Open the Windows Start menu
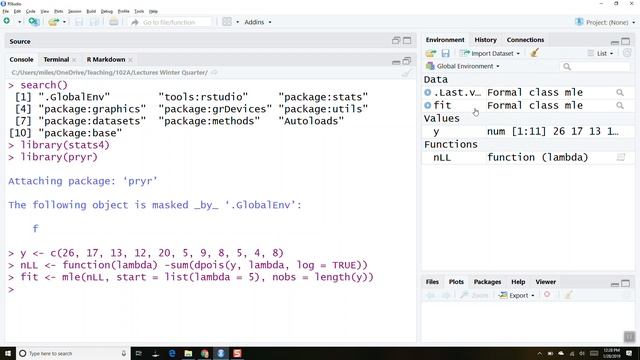 click(x=8, y=353)
